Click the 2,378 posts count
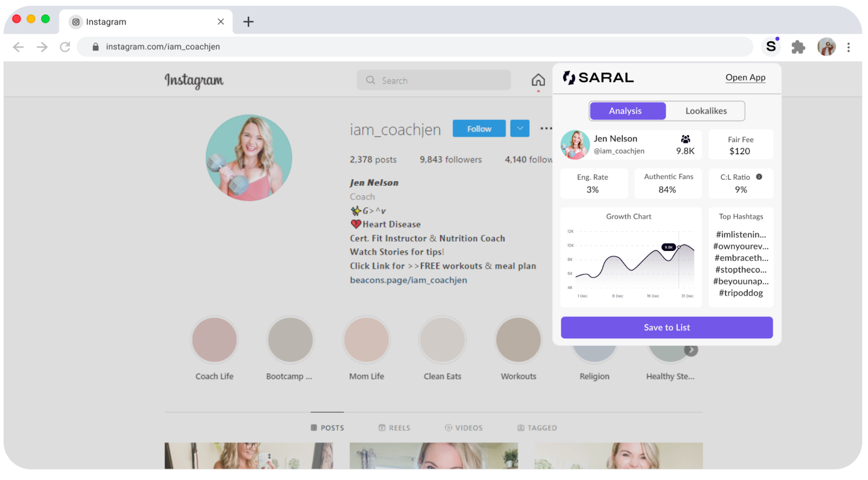The width and height of the screenshot is (868, 480). click(x=373, y=160)
